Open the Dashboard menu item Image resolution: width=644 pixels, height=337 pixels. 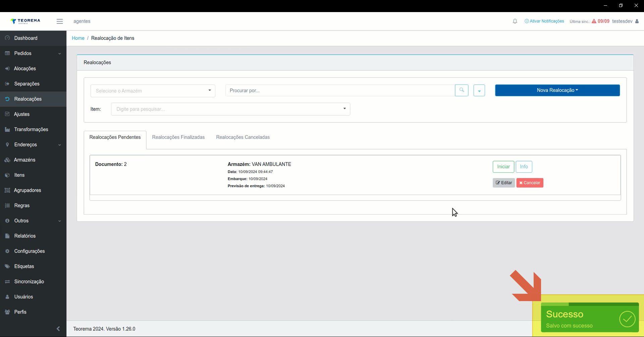pyautogui.click(x=33, y=38)
